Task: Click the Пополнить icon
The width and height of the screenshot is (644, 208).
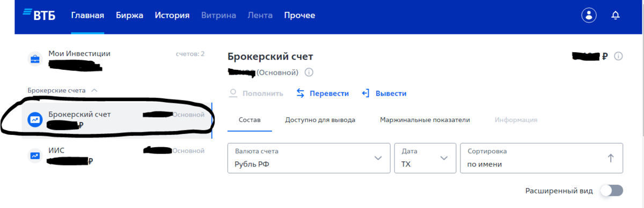Action: [233, 93]
